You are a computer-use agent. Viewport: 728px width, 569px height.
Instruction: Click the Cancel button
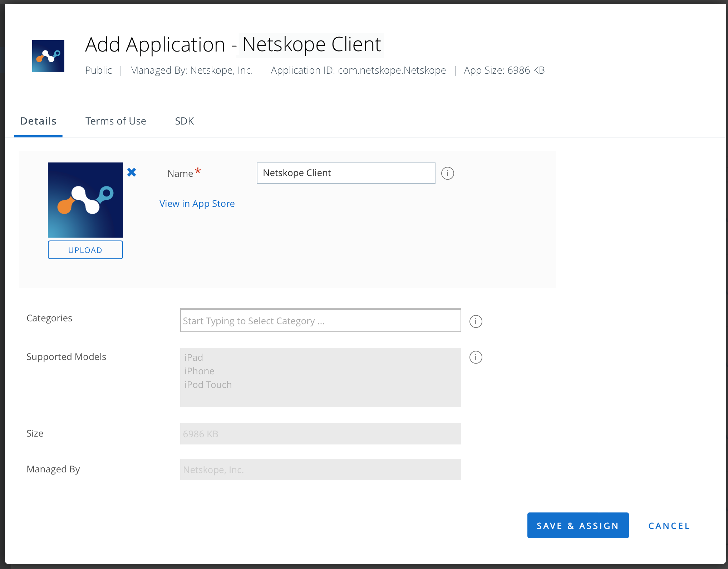click(x=669, y=526)
